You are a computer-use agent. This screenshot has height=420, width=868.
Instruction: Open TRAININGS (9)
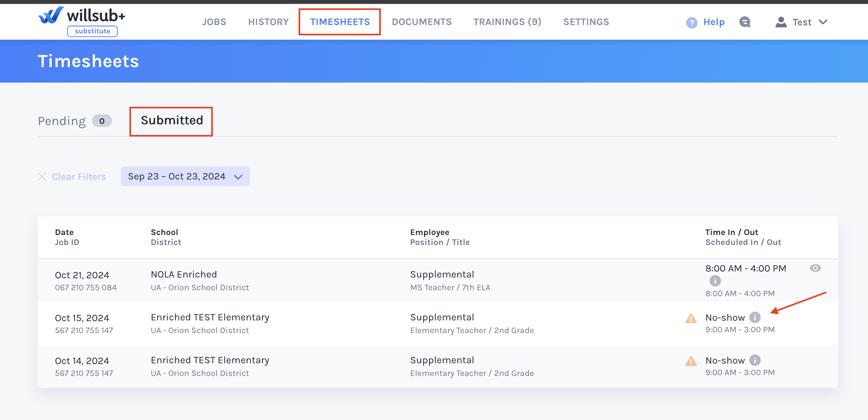pyautogui.click(x=507, y=22)
